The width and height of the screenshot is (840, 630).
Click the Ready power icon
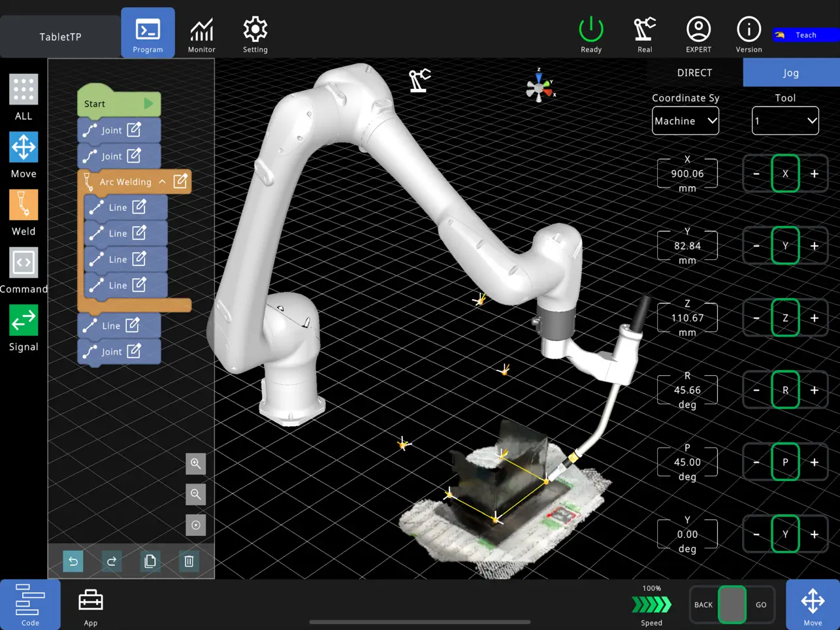click(591, 35)
